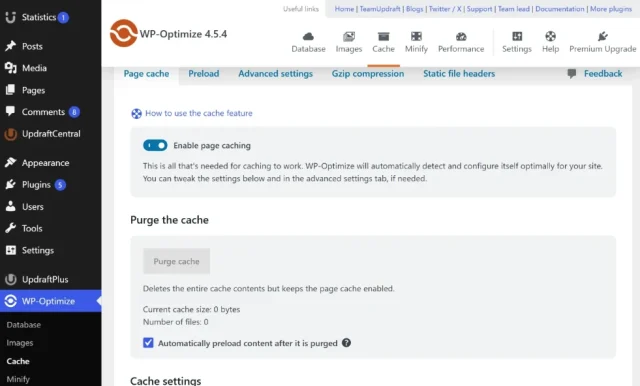The image size is (640, 386).
Task: Open the Documentation useful link
Action: tap(560, 9)
